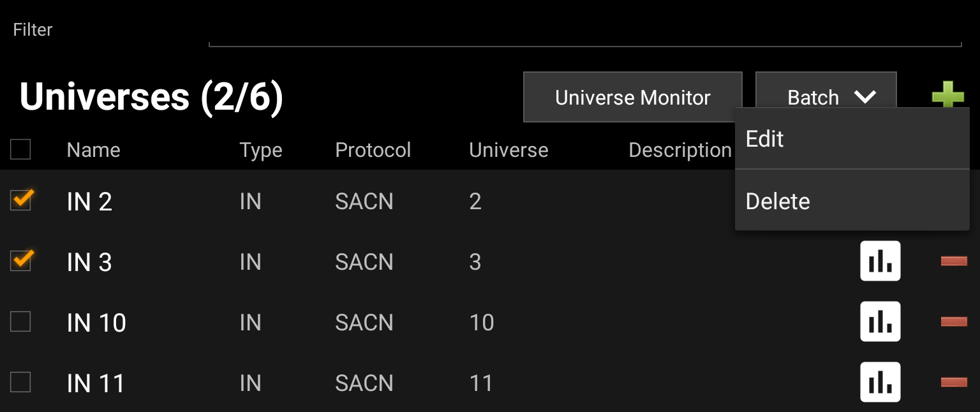Click the Name column header

[93, 149]
